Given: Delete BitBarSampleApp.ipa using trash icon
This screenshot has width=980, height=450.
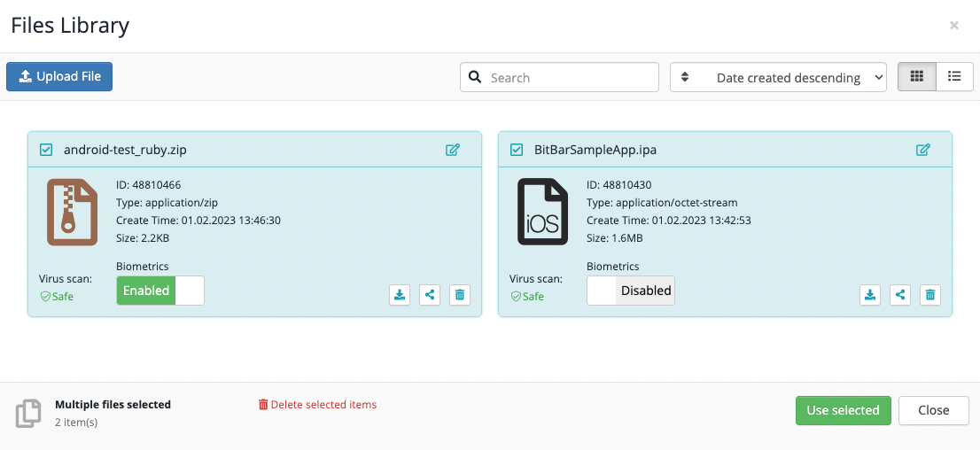Looking at the screenshot, I should pyautogui.click(x=929, y=295).
